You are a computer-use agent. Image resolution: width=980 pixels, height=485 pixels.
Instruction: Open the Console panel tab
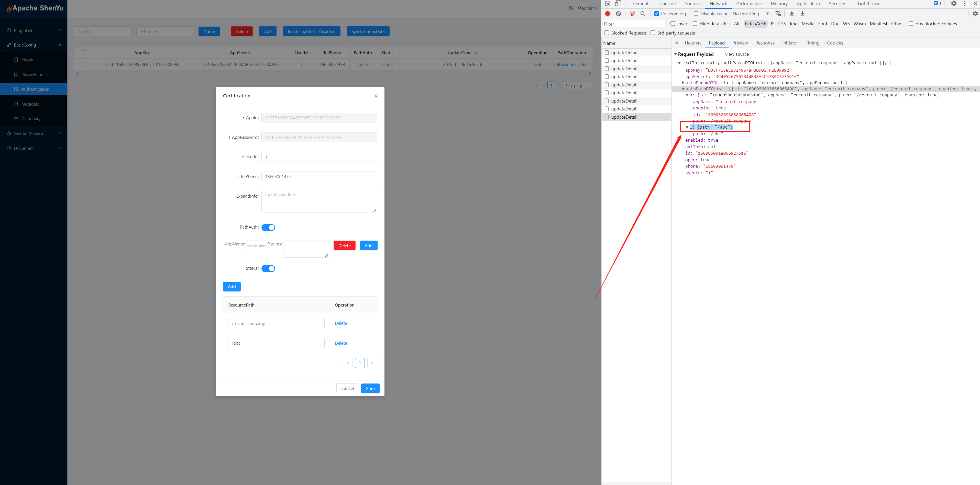[667, 3]
